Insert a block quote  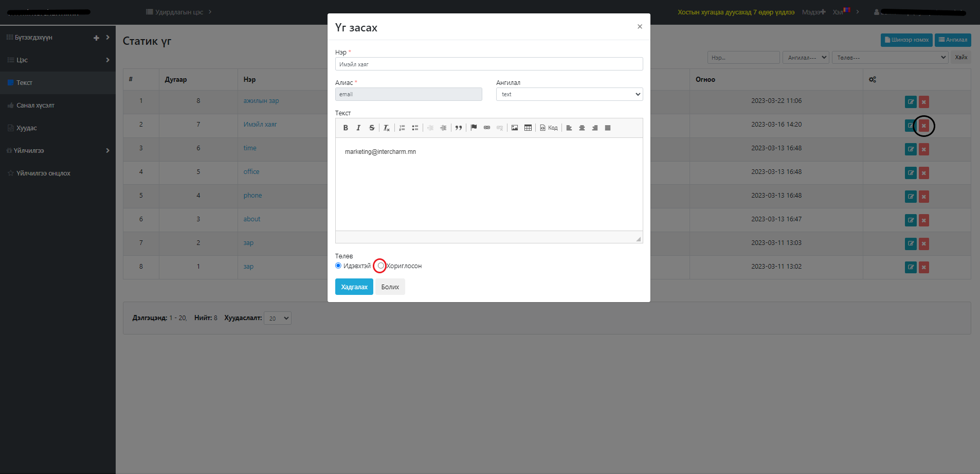point(459,128)
